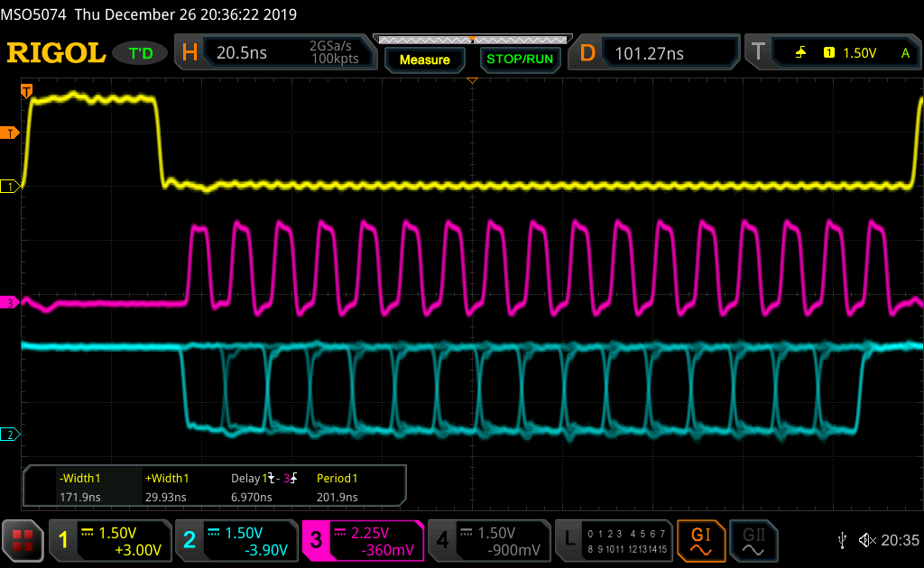Select the GI waveform generator icon
The image size is (924, 568).
coord(700,540)
